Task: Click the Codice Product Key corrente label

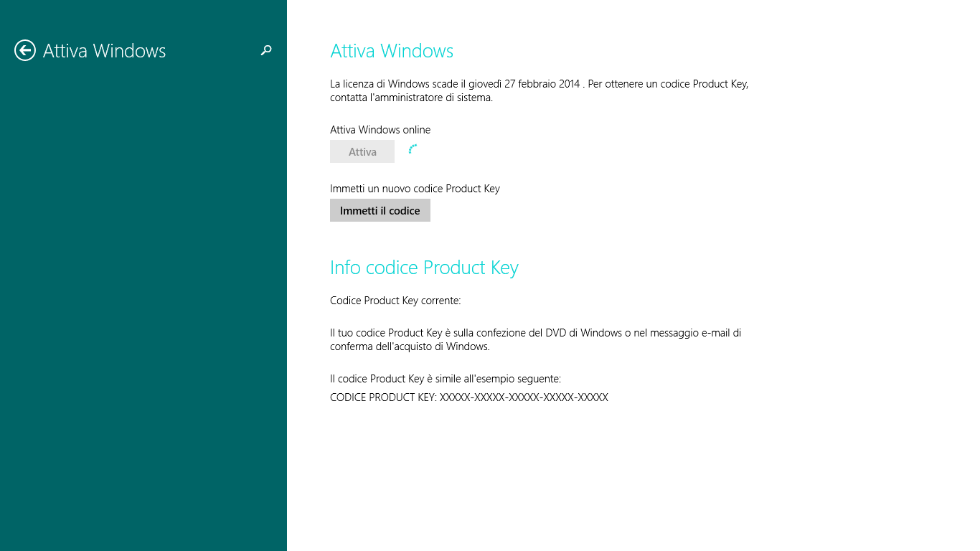Action: 395,301
